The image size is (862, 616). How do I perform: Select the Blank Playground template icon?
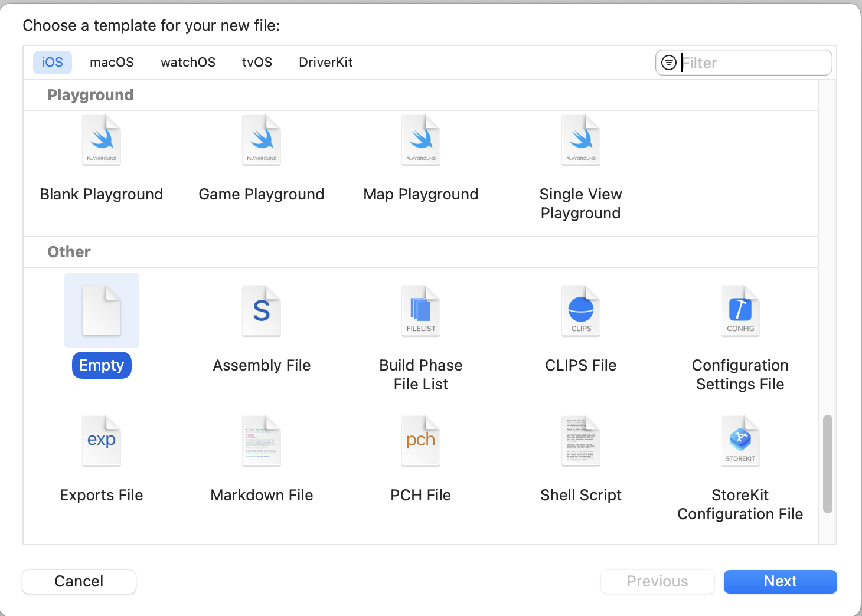102,140
